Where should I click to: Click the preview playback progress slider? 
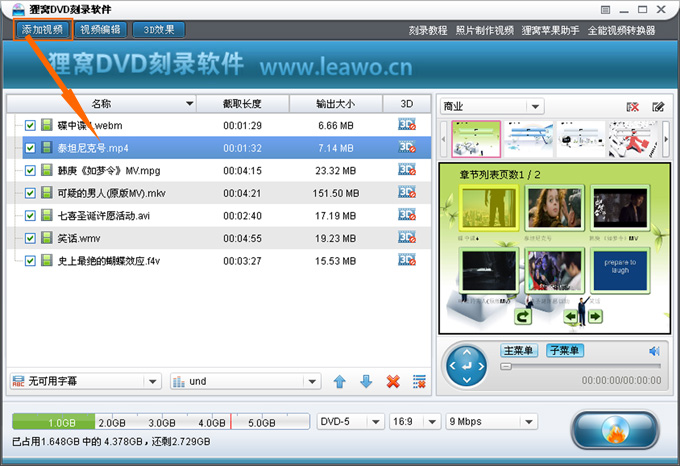(x=580, y=367)
